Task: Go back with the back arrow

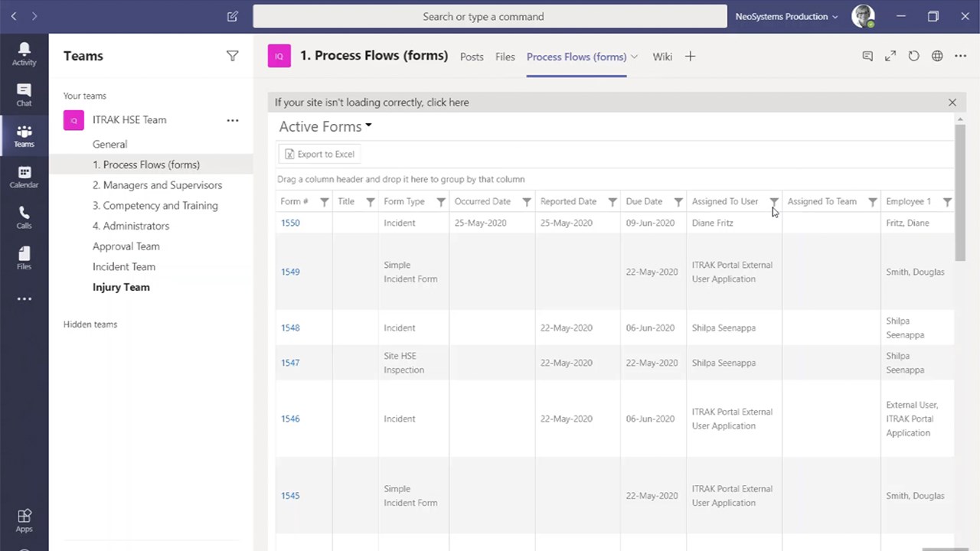Action: tap(13, 16)
